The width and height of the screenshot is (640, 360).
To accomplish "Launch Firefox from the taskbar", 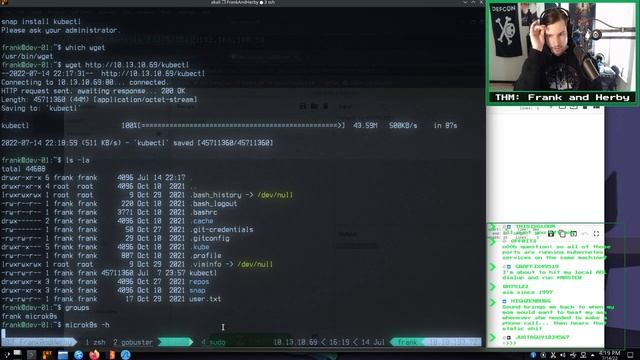I will 94,355.
